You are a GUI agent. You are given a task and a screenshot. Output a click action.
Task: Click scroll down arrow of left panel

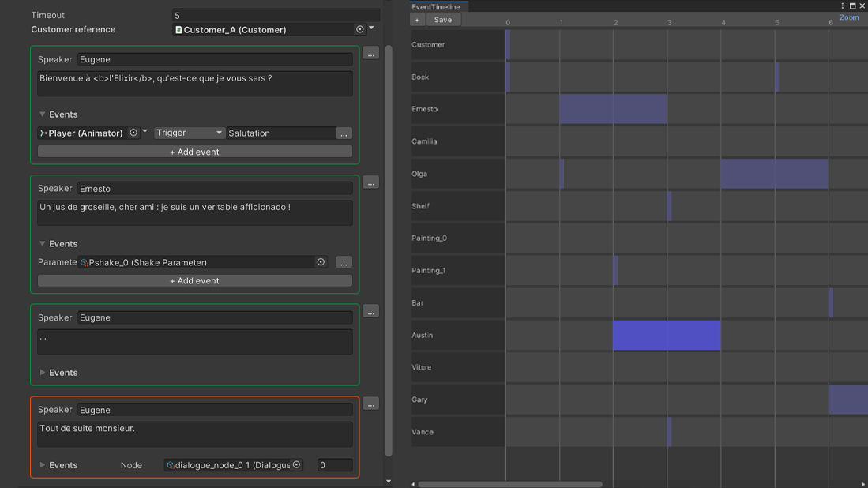click(389, 482)
